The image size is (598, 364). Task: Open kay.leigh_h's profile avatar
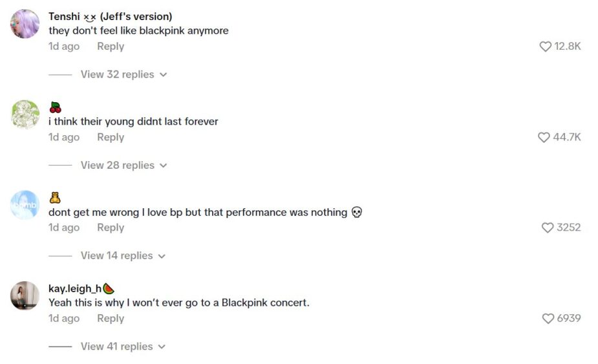(25, 295)
